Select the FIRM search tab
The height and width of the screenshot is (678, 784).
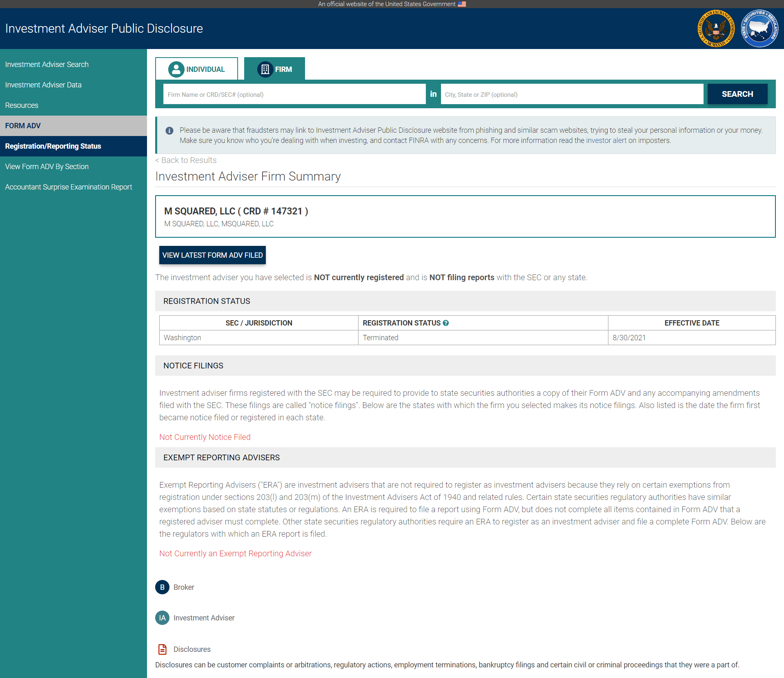(x=274, y=69)
